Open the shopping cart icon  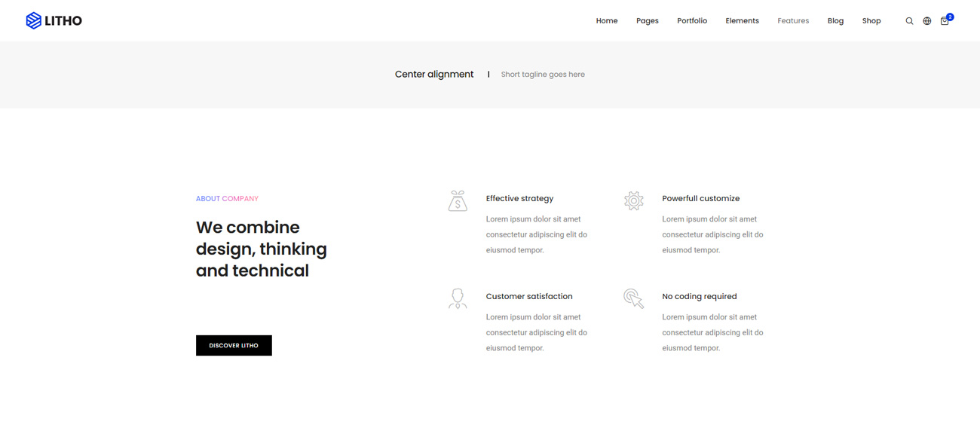pyautogui.click(x=945, y=21)
